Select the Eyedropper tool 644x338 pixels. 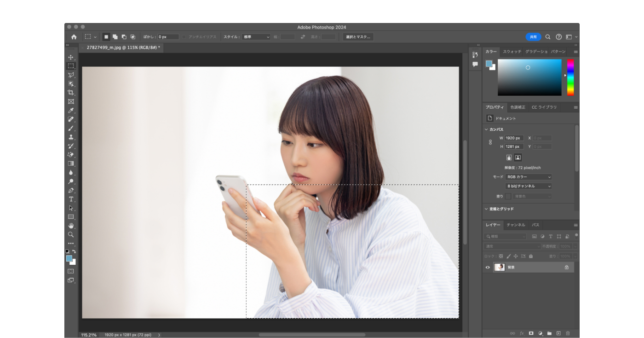pos(71,111)
